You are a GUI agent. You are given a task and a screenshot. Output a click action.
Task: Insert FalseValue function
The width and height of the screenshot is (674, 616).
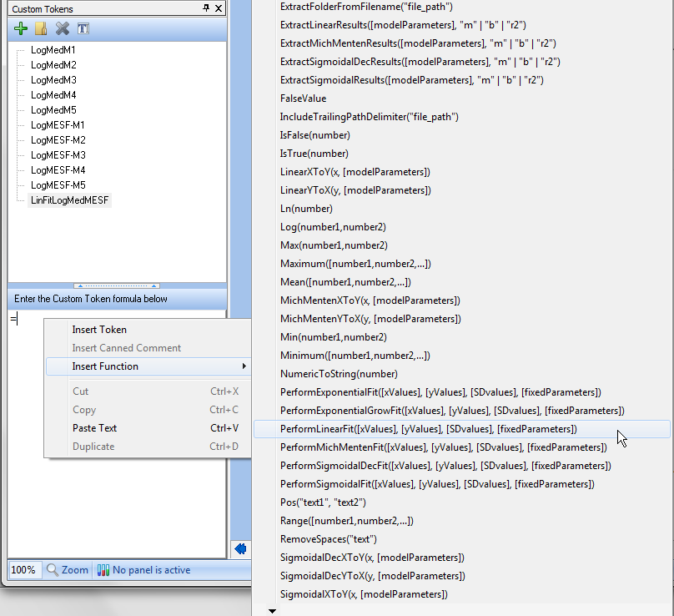303,98
